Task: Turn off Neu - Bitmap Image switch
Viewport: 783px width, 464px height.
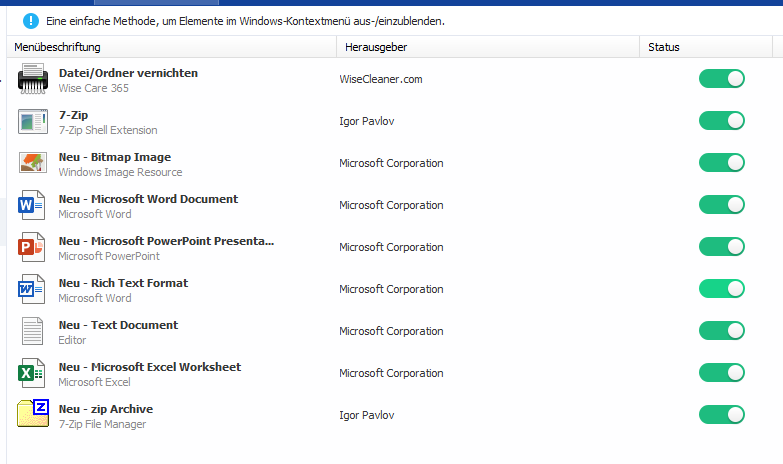Action: pos(722,163)
